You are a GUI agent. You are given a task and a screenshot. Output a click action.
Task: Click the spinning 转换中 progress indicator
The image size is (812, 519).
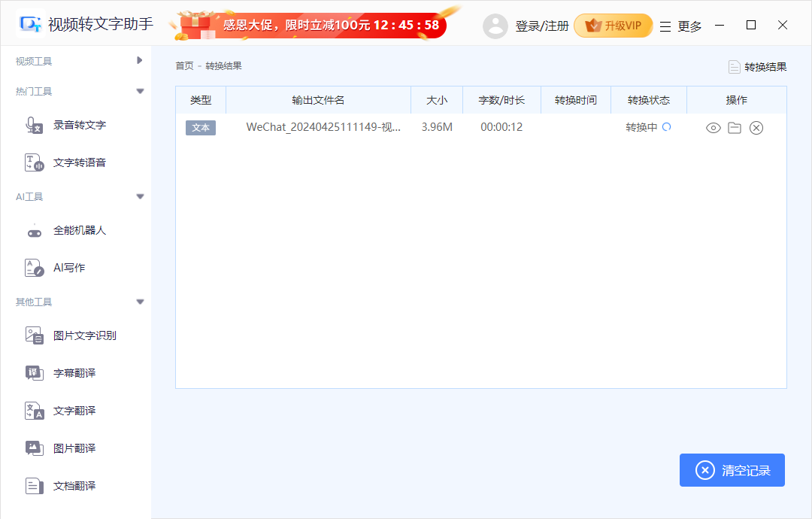click(668, 127)
